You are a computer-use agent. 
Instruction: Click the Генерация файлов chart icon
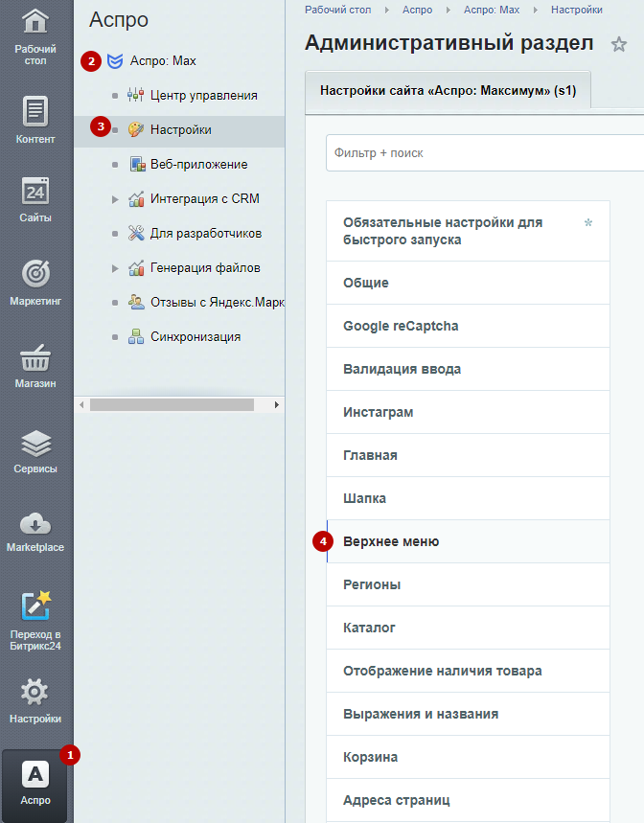[x=136, y=267]
